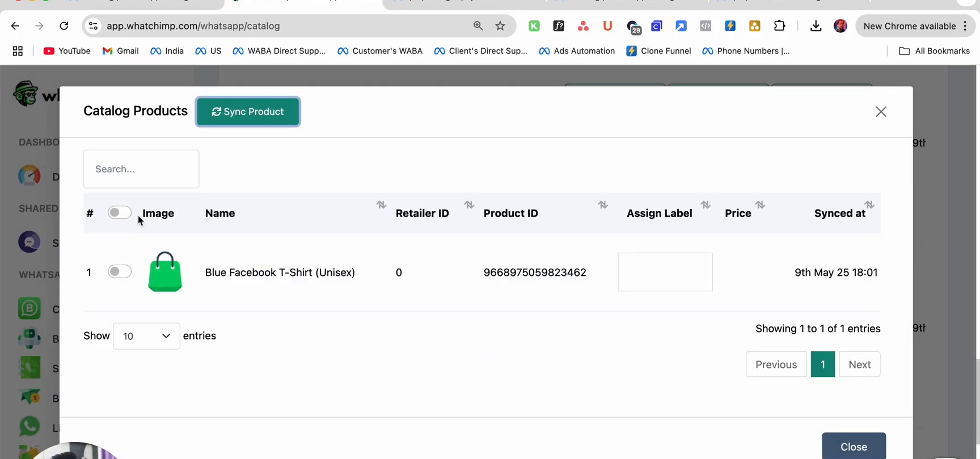Open the yellow lightning bolt extension icon

click(x=730, y=26)
